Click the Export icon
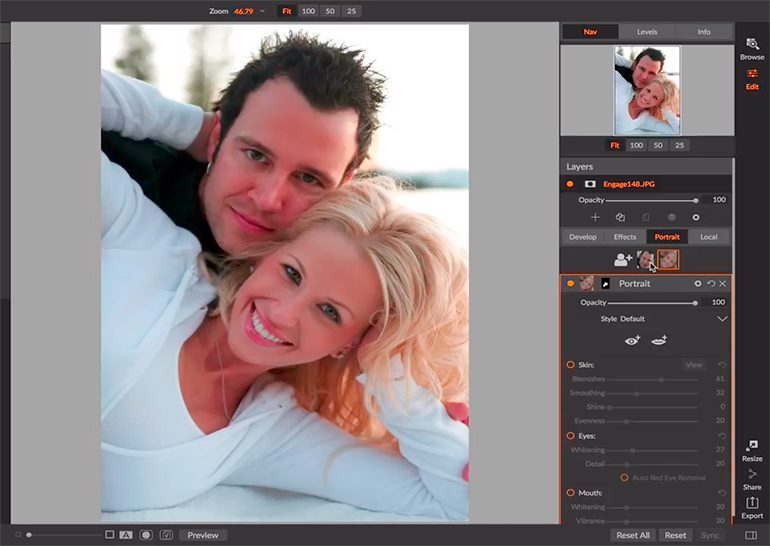This screenshot has width=770, height=546. tap(752, 505)
